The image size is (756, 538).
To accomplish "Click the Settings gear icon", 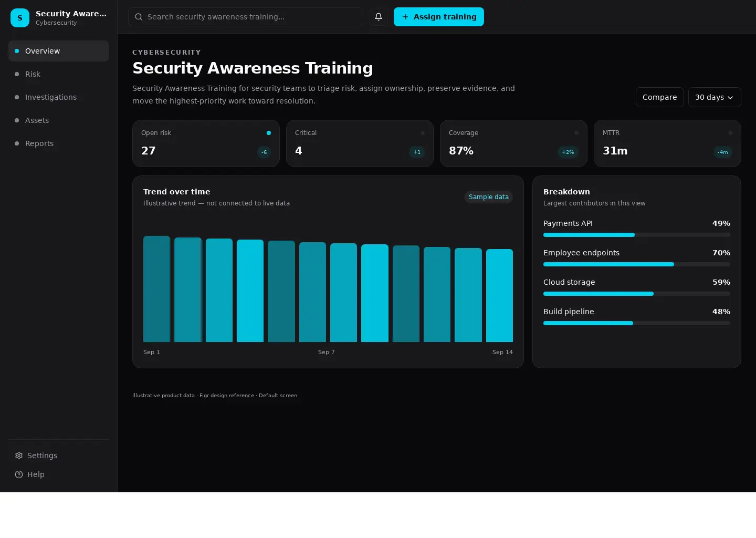I will 19,456.
